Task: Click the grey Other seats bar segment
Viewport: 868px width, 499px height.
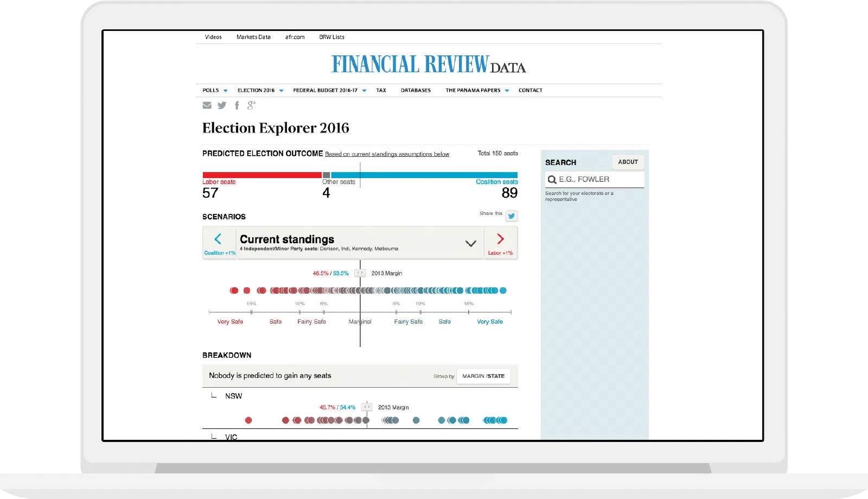Action: (x=327, y=175)
